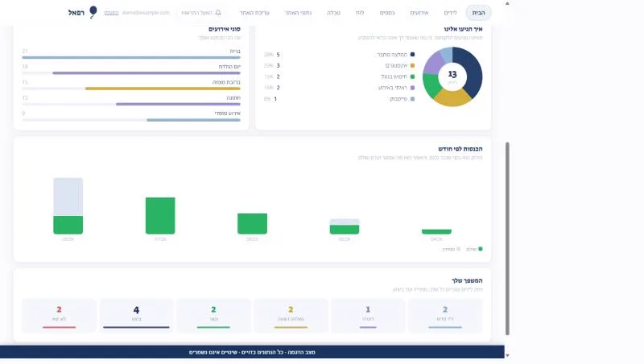
Task: Click the thinnest green revenue bar
Action: [x=436, y=232]
